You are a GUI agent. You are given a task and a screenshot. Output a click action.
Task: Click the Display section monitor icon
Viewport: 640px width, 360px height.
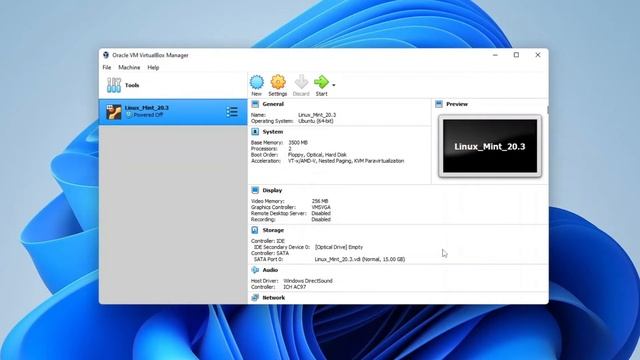coord(255,190)
